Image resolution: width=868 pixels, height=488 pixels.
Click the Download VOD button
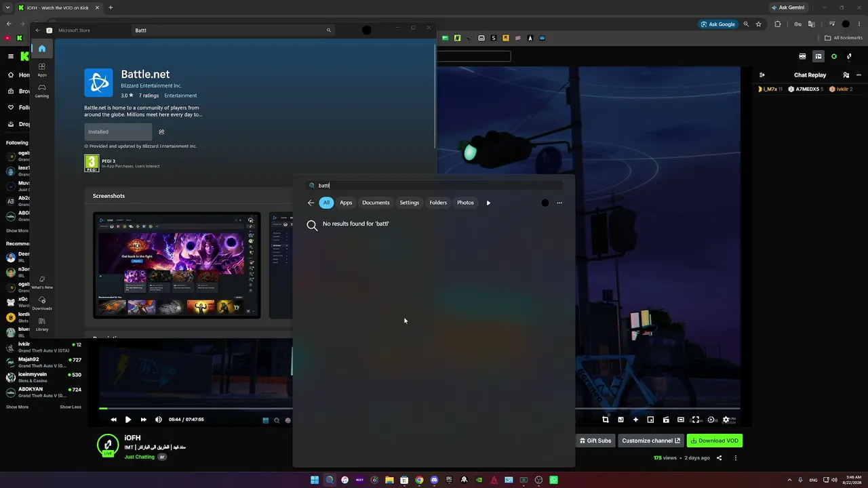(715, 441)
